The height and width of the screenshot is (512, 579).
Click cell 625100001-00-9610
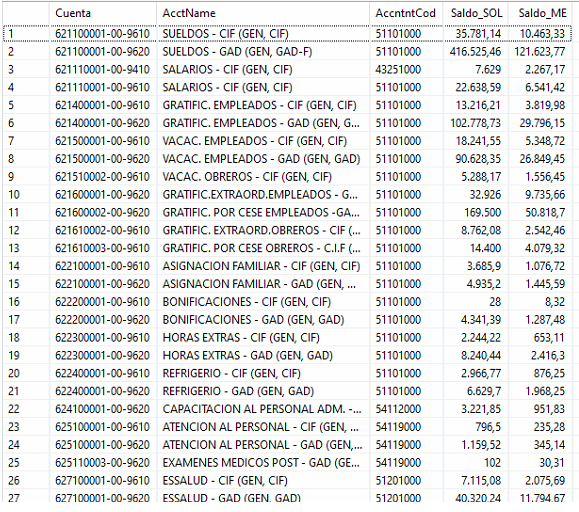click(x=103, y=427)
